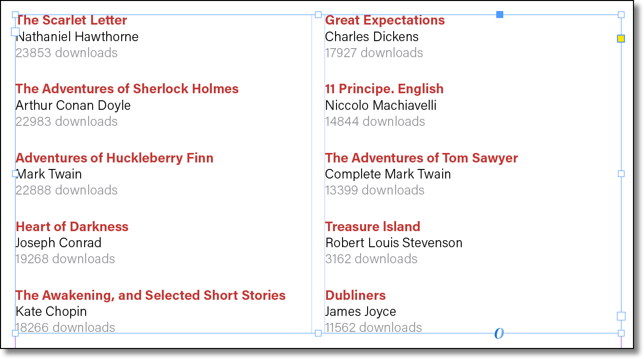Select the bottom-left frame corner handle
Image resolution: width=644 pixels, height=359 pixels.
click(x=15, y=333)
